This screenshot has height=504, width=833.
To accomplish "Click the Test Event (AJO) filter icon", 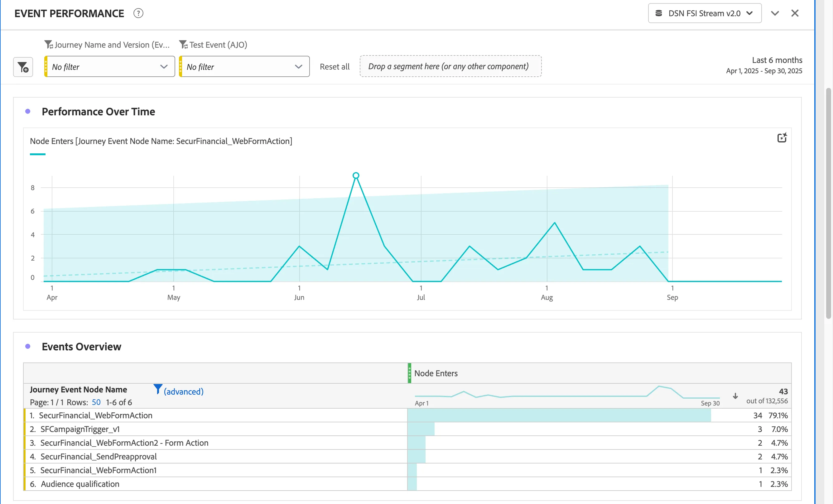I will click(x=183, y=45).
